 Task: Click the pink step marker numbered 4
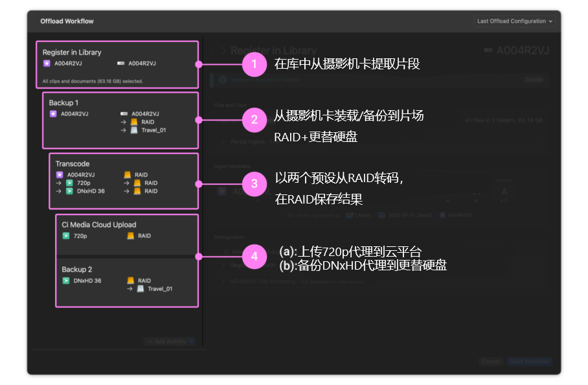tap(255, 256)
